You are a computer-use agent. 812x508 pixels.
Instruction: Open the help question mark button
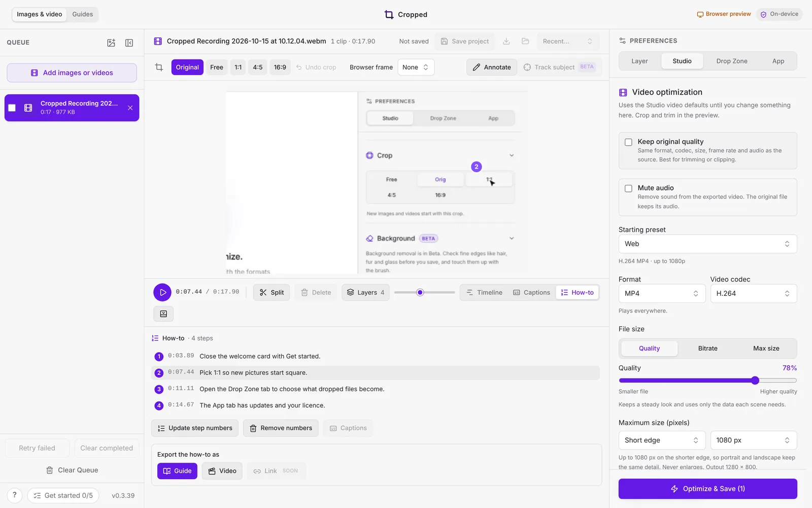pos(15,495)
